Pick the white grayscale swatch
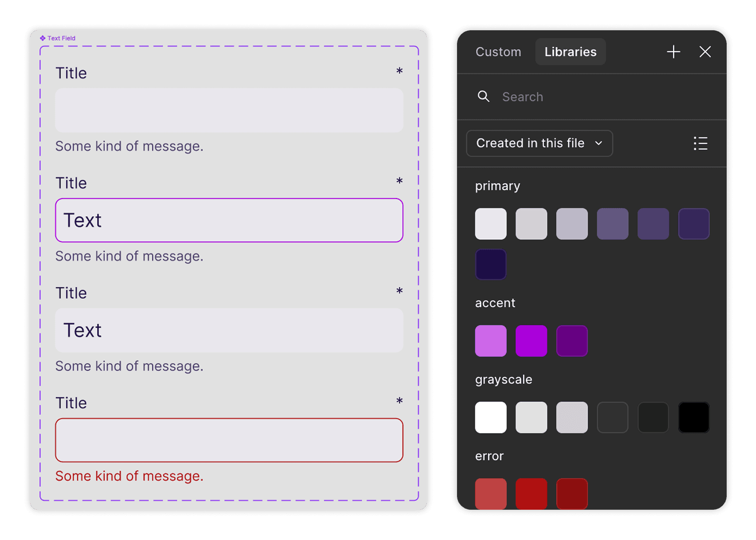Screen dimensions: 756x540 [x=491, y=418]
